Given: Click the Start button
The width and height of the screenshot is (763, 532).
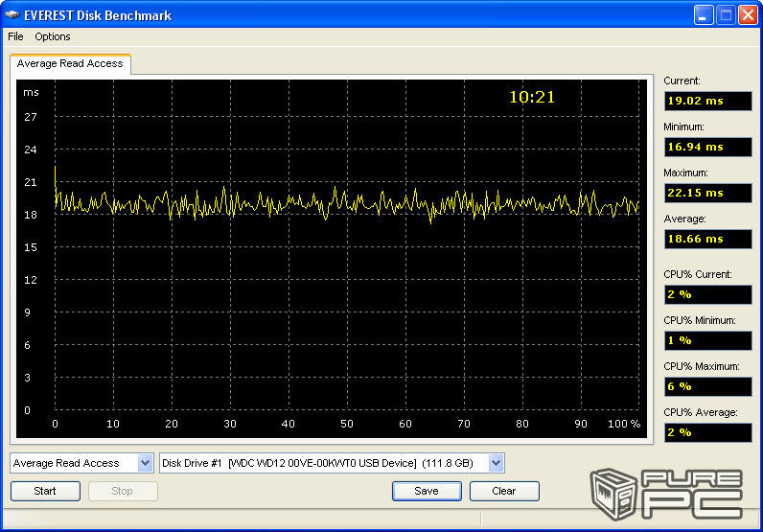Looking at the screenshot, I should pyautogui.click(x=45, y=491).
